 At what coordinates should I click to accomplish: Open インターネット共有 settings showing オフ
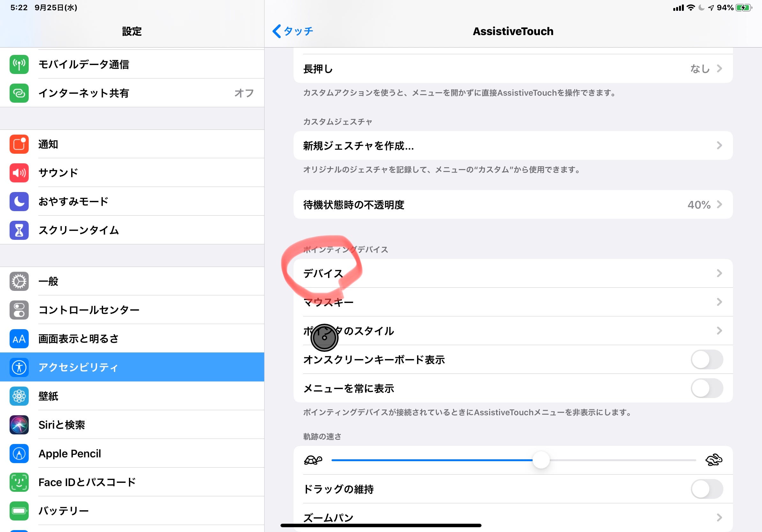point(132,93)
